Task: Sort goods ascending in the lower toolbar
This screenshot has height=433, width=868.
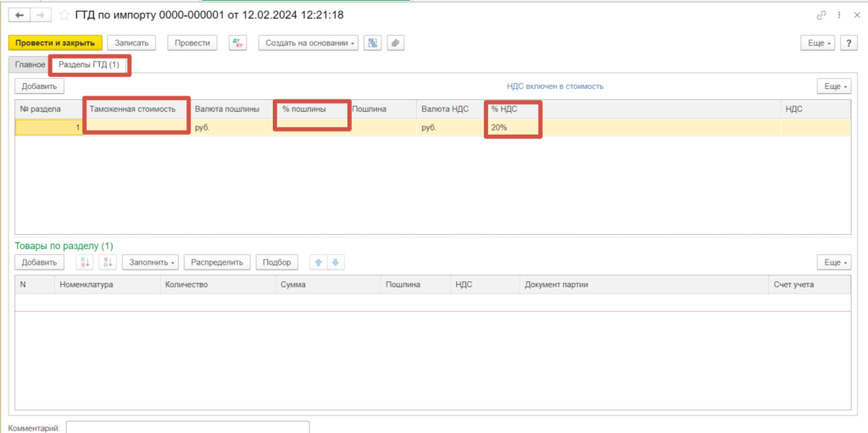Action: [84, 263]
